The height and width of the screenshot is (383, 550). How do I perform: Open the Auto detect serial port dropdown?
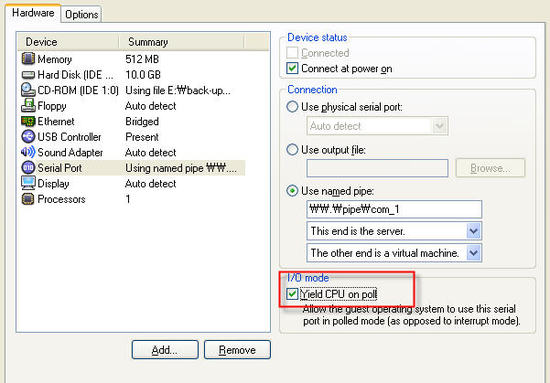tap(440, 126)
